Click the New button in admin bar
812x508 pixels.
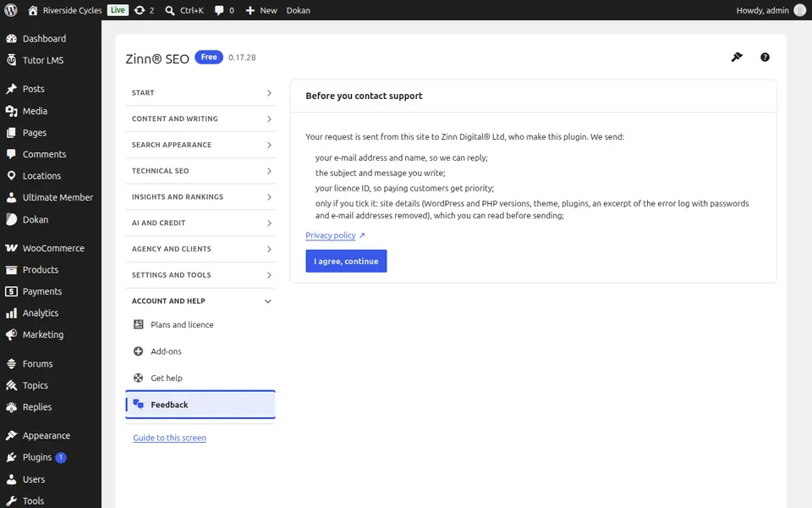(x=261, y=10)
